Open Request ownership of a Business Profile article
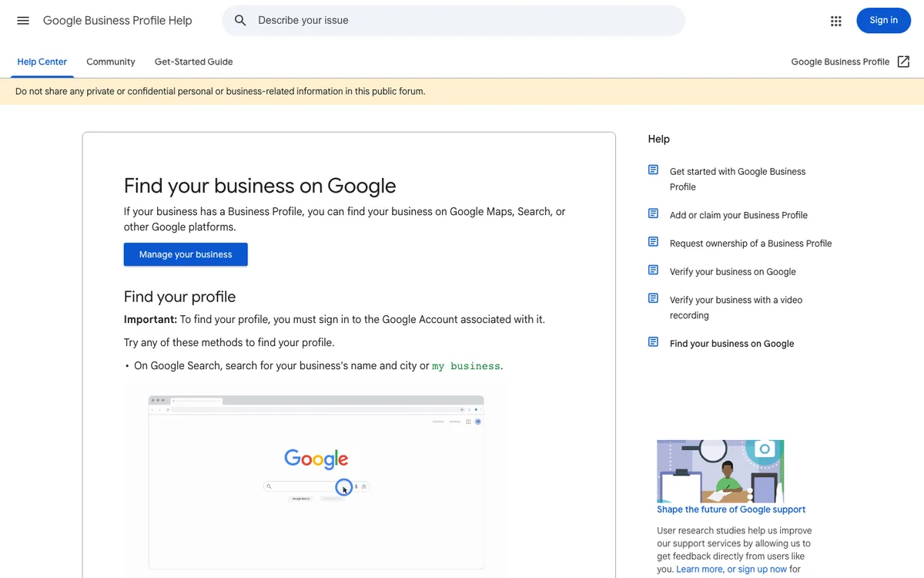The image size is (924, 578). [x=751, y=244]
